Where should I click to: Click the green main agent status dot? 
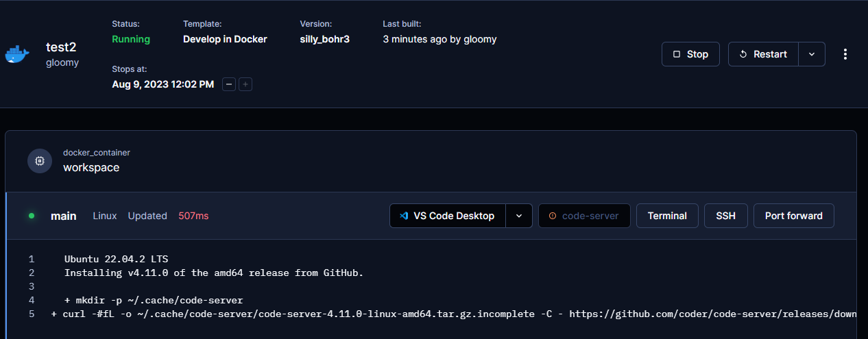coord(32,216)
